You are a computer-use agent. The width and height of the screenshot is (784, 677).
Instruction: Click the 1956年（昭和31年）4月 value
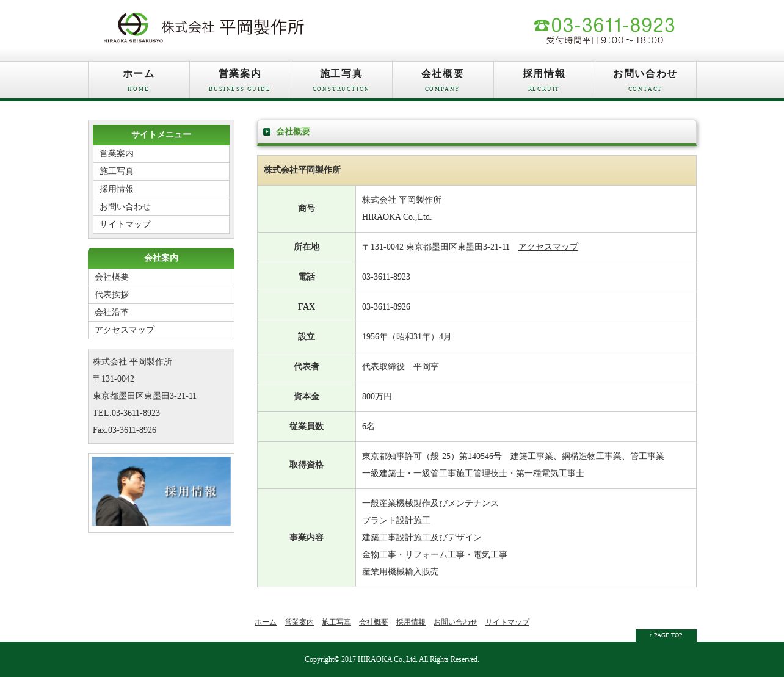click(x=407, y=337)
